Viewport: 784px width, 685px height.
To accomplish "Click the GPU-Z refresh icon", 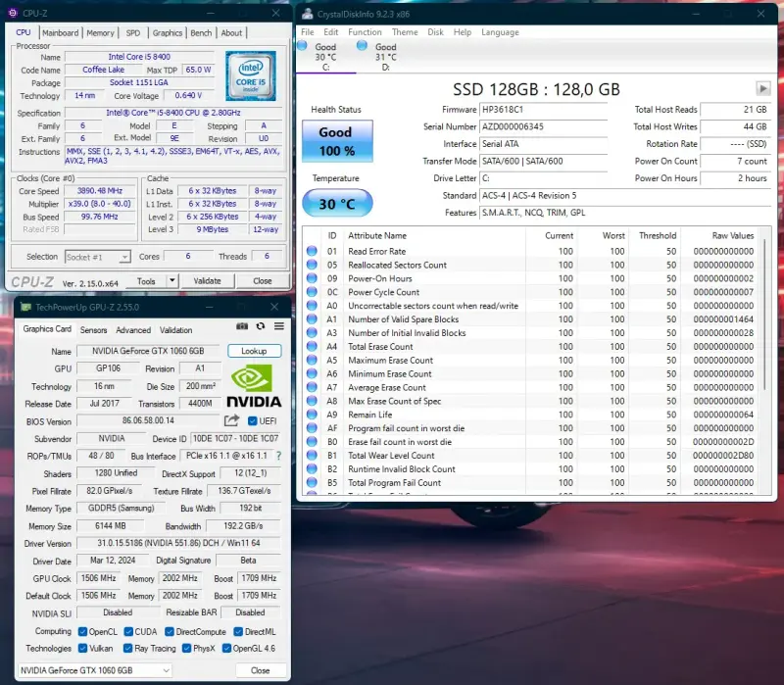I will (x=261, y=326).
